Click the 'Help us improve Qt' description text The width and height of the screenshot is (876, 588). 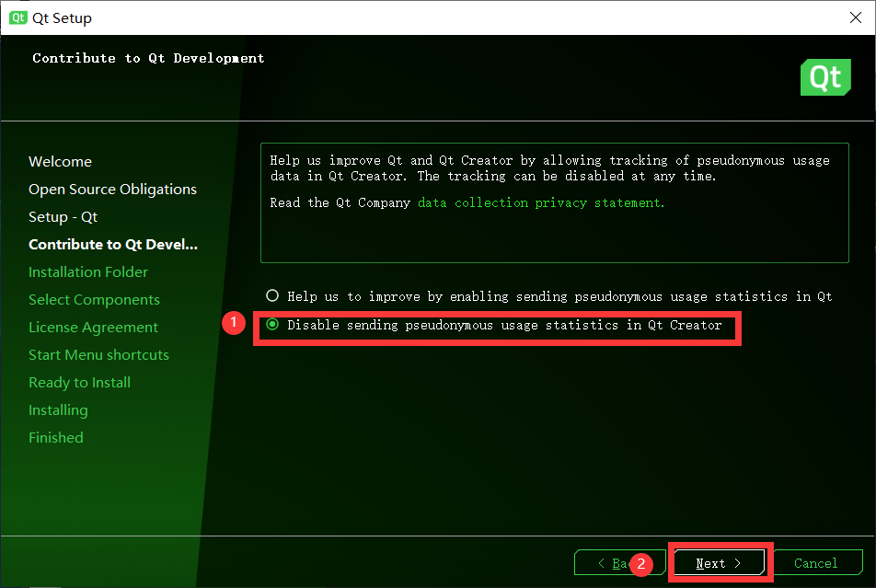[x=549, y=168]
